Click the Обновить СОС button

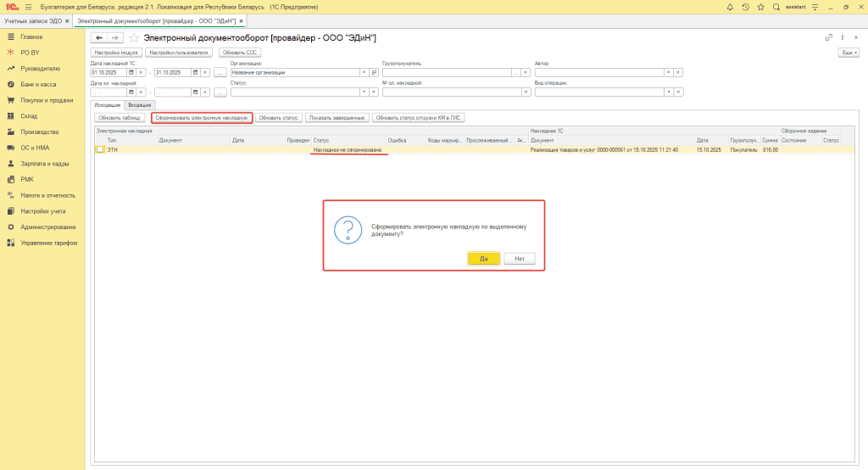[x=240, y=53]
